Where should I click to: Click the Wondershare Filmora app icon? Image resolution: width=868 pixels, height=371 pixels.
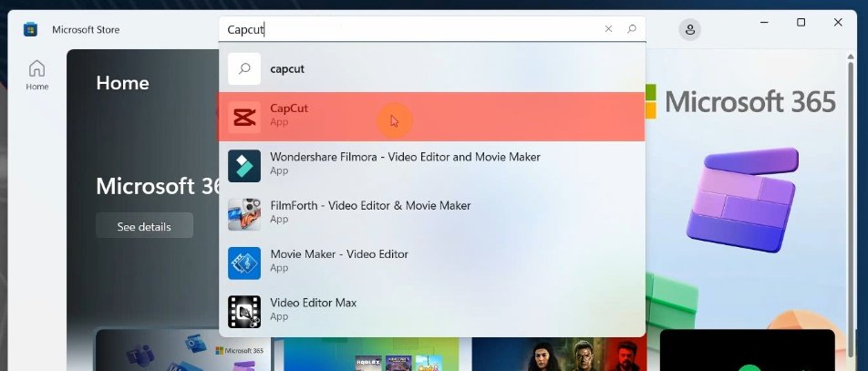click(x=244, y=166)
